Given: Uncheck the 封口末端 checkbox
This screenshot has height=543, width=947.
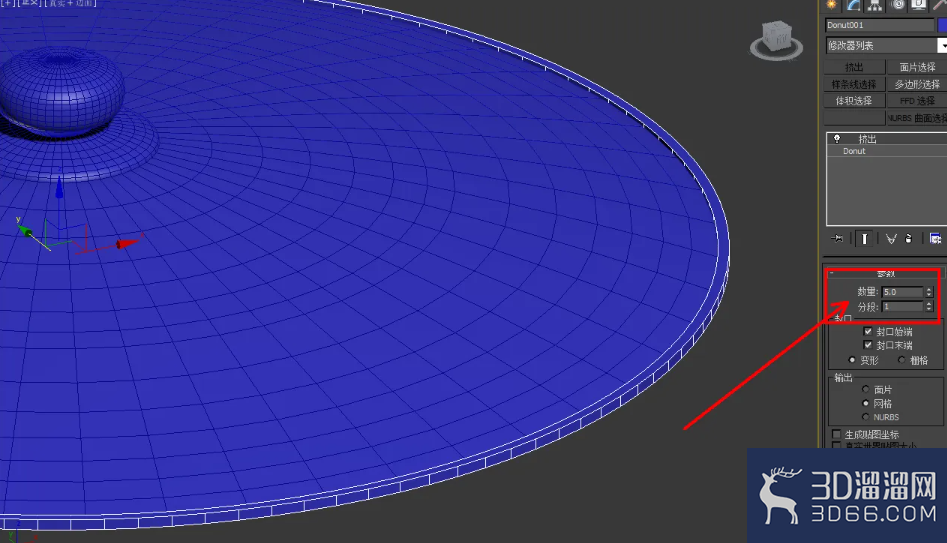Looking at the screenshot, I should [x=868, y=345].
